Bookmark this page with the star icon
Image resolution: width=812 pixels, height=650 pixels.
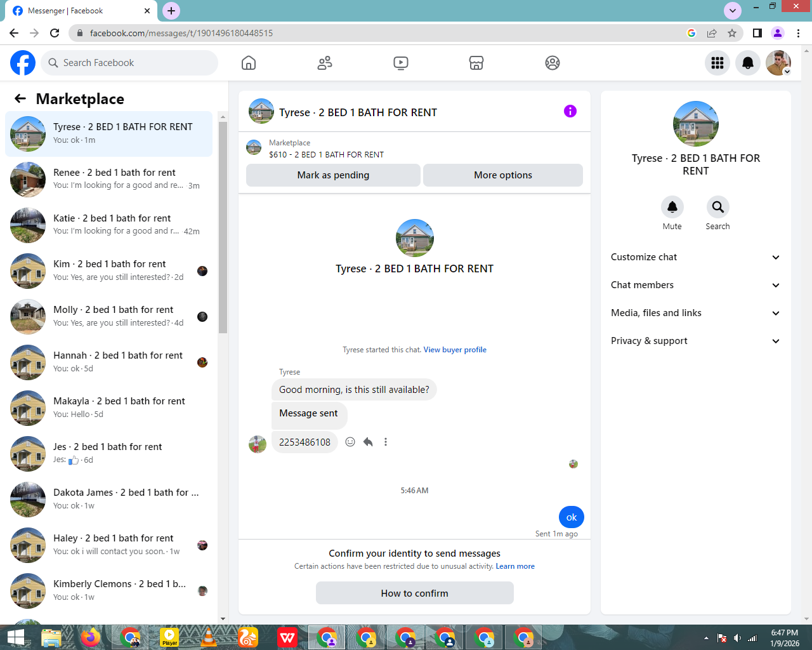(x=732, y=33)
